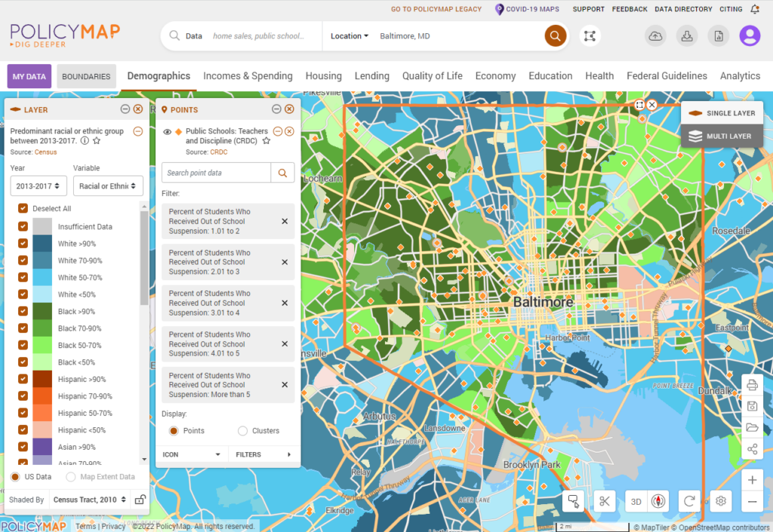Select the scissors crop tool

pyautogui.click(x=605, y=502)
